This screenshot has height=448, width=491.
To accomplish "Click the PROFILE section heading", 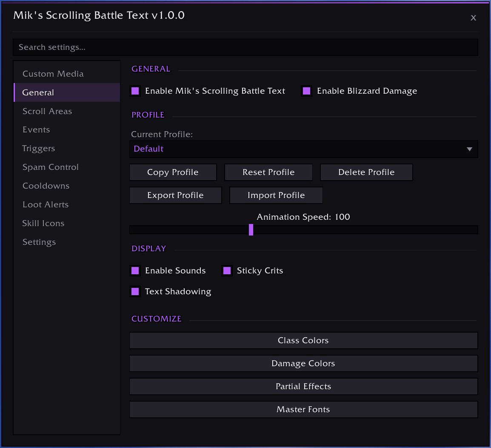I will (x=148, y=115).
